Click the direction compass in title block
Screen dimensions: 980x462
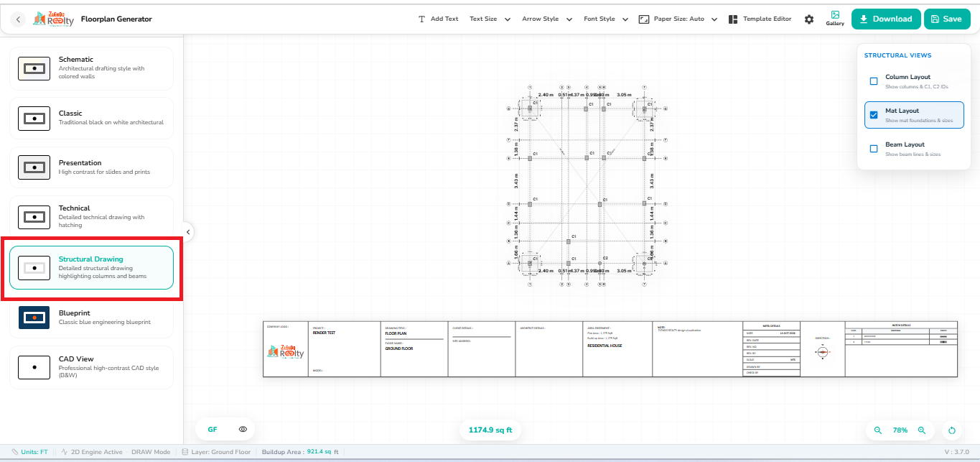[x=823, y=352]
